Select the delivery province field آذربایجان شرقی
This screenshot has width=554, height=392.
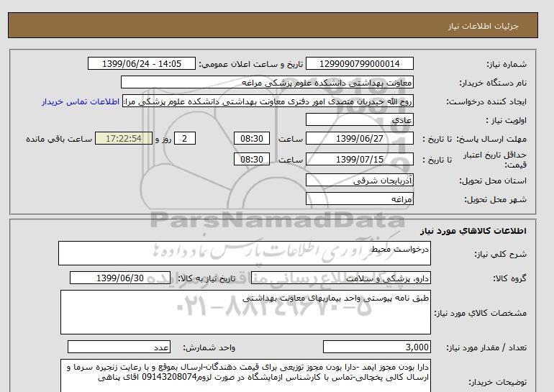coord(359,180)
